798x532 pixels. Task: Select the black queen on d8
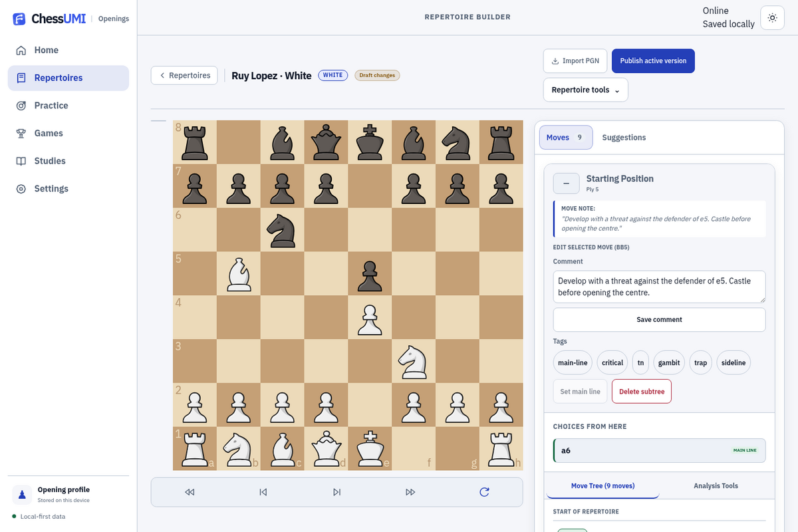pyautogui.click(x=326, y=142)
